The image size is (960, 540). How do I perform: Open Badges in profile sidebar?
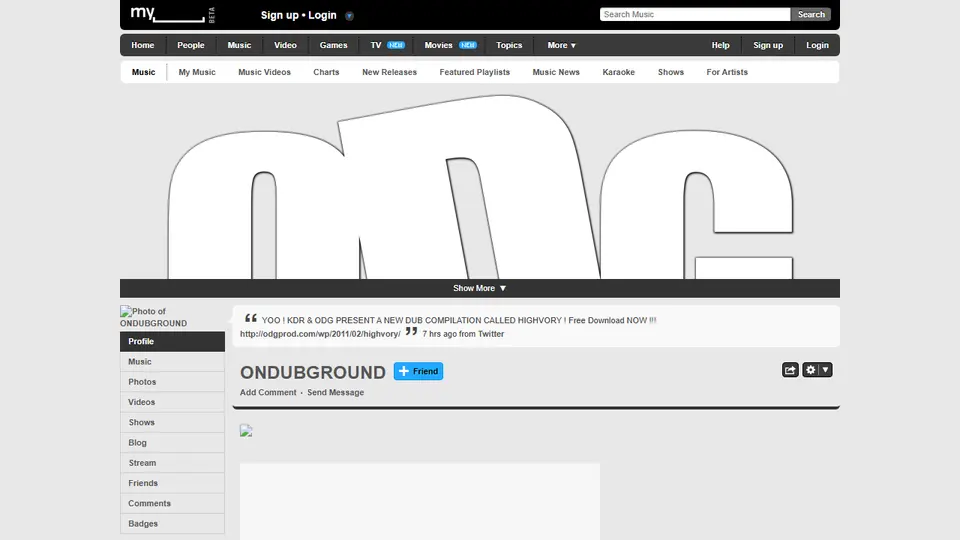[172, 523]
